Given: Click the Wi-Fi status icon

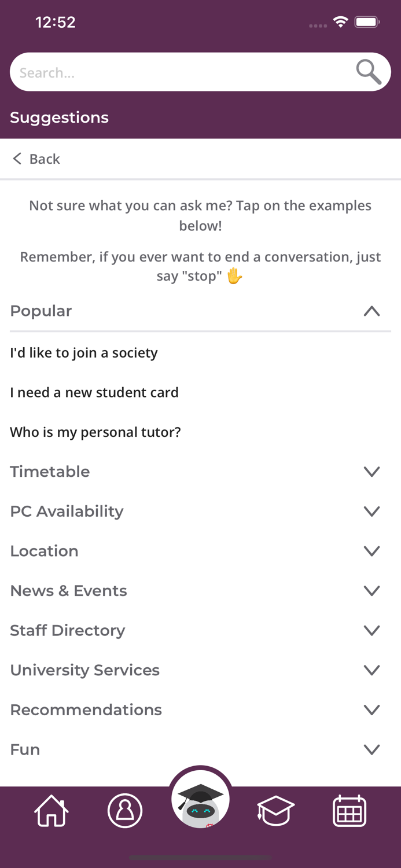Looking at the screenshot, I should pos(340,21).
